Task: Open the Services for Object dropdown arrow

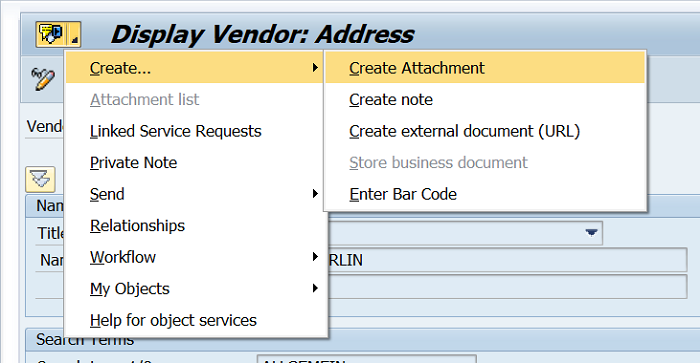Action: tap(74, 34)
